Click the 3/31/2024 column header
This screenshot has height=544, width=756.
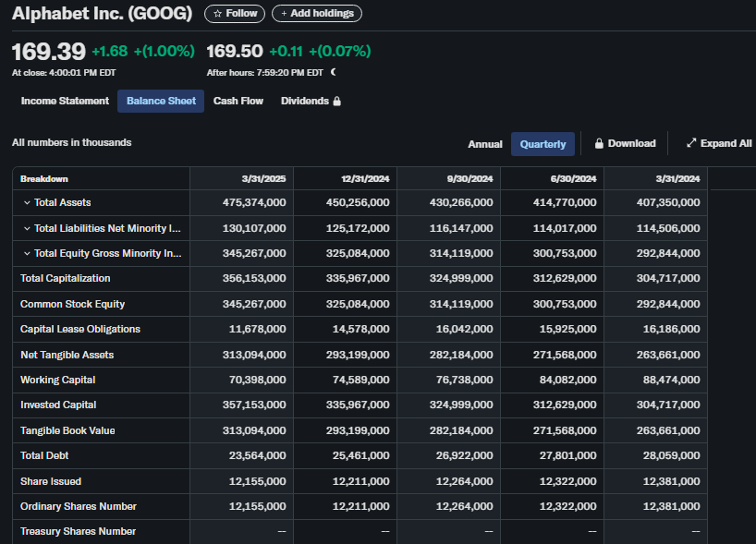677,179
